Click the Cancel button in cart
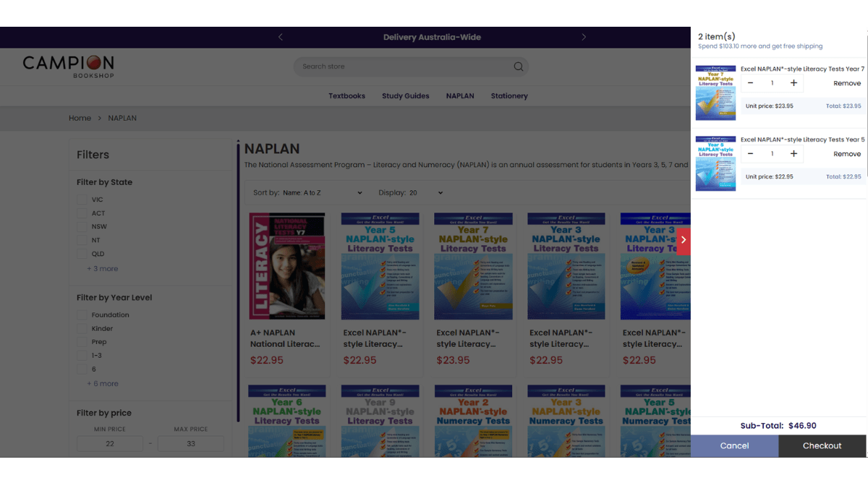The height and width of the screenshot is (488, 868). 734,446
